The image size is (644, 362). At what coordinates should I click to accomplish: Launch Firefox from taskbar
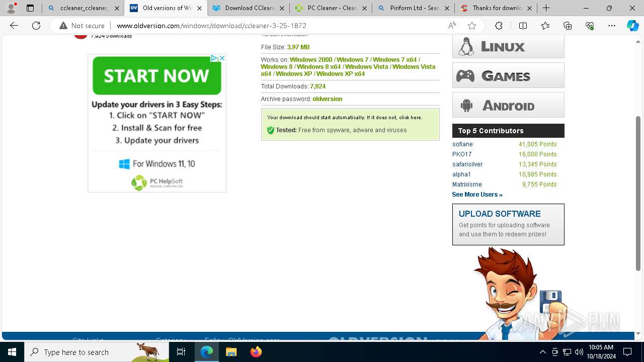point(256,352)
